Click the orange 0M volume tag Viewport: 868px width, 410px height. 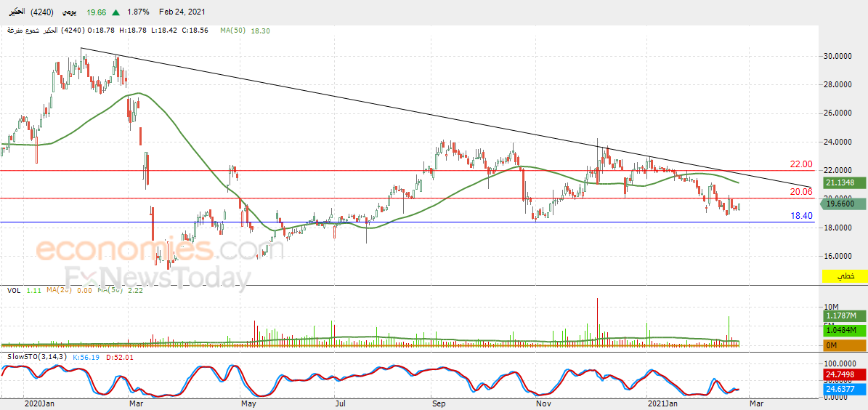pyautogui.click(x=845, y=346)
